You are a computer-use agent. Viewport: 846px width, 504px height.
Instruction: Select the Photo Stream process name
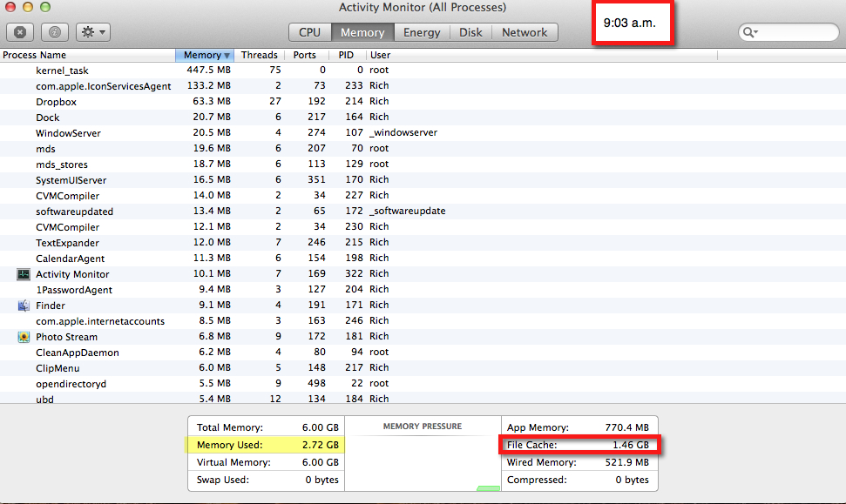pyautogui.click(x=66, y=337)
